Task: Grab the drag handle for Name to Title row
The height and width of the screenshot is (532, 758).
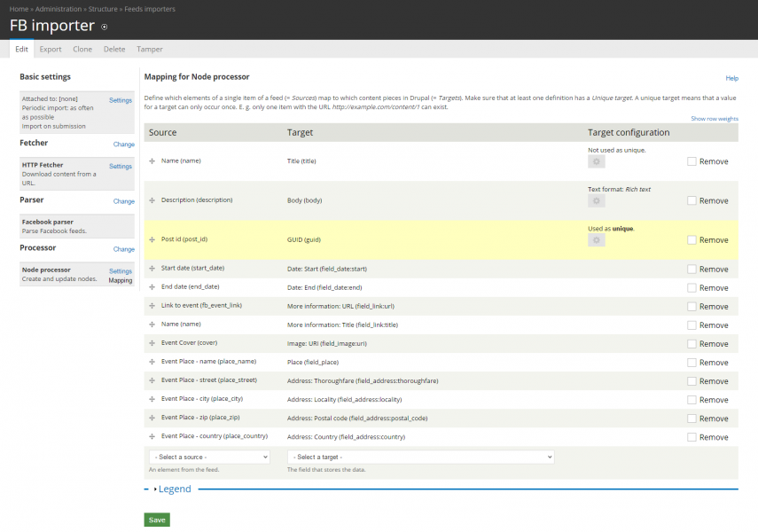Action: [x=152, y=161]
